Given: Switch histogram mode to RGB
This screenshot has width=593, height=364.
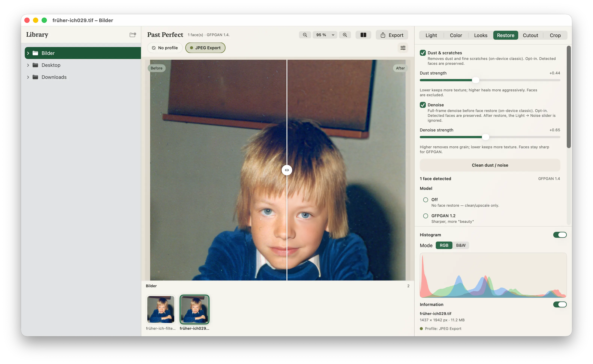Looking at the screenshot, I should pyautogui.click(x=444, y=245).
